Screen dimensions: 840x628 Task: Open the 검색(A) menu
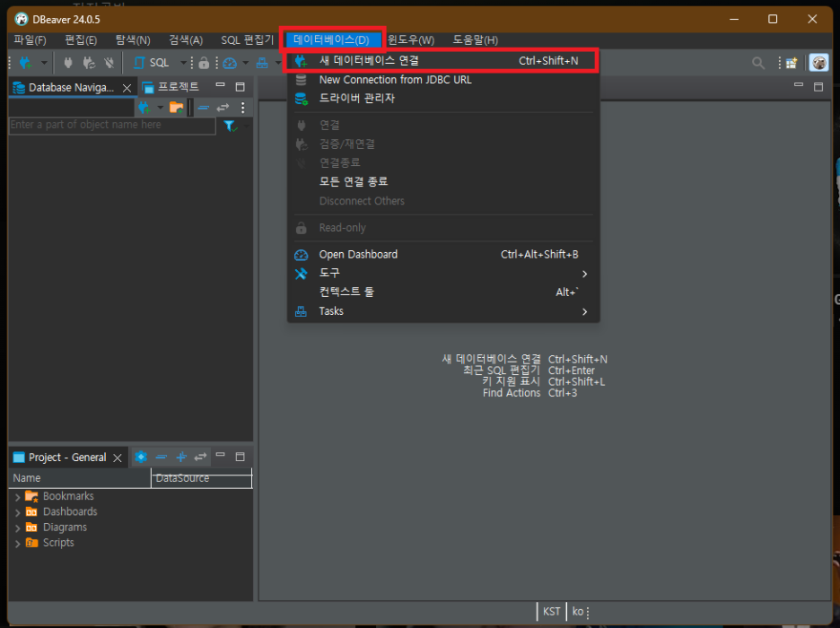point(186,40)
